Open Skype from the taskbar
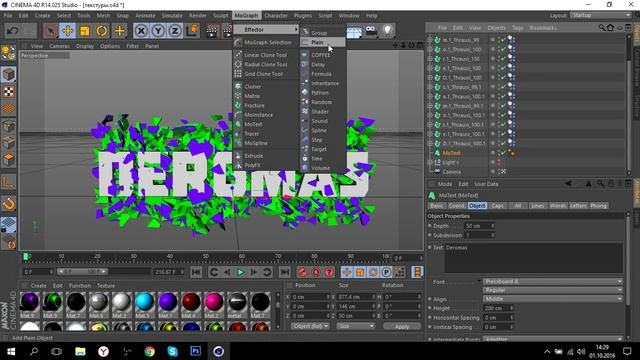 click(173, 351)
